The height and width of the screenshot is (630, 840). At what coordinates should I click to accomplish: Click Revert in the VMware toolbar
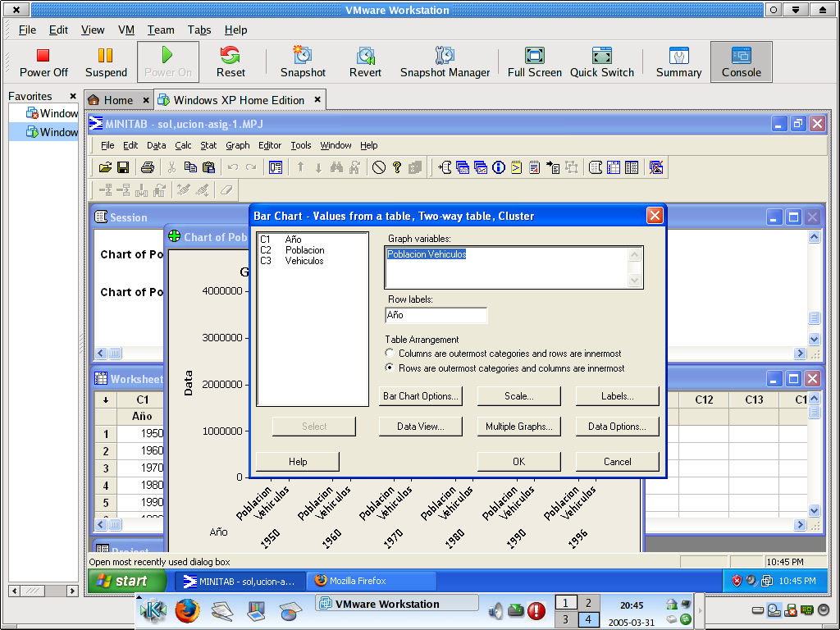pos(365,62)
